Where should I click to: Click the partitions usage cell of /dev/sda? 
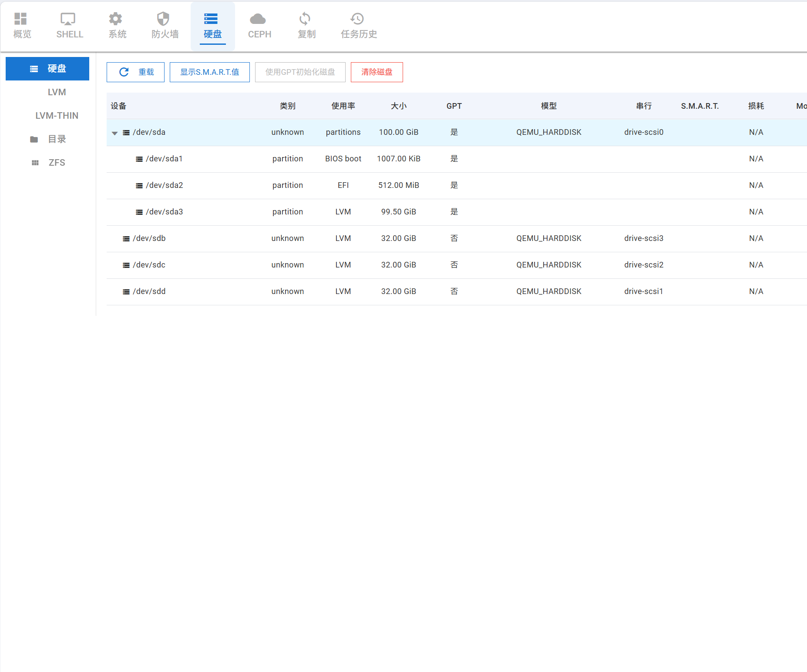click(343, 132)
